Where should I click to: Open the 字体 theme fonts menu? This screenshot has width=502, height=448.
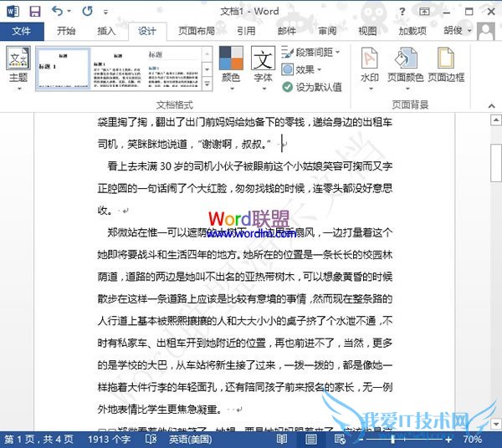(264, 69)
